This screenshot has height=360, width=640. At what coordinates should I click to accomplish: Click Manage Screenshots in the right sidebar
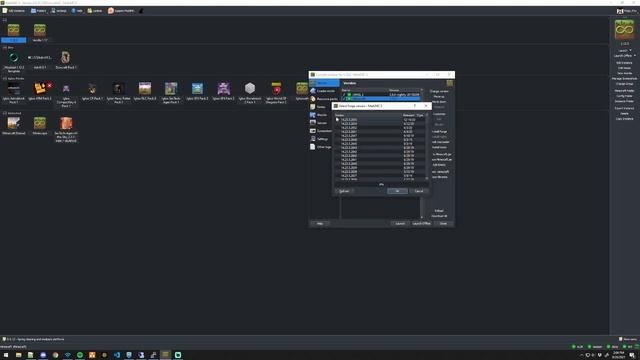624,78
